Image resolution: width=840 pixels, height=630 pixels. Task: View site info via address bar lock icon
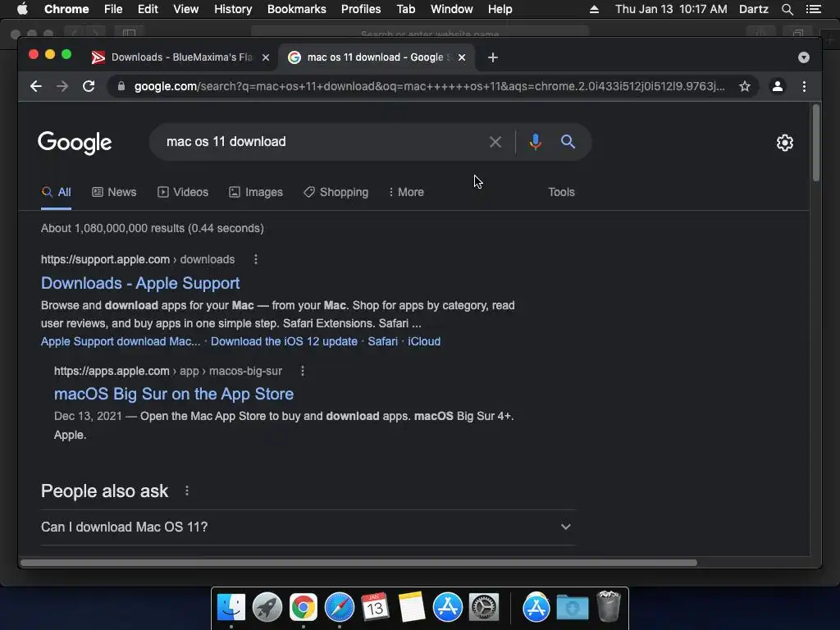(x=121, y=86)
